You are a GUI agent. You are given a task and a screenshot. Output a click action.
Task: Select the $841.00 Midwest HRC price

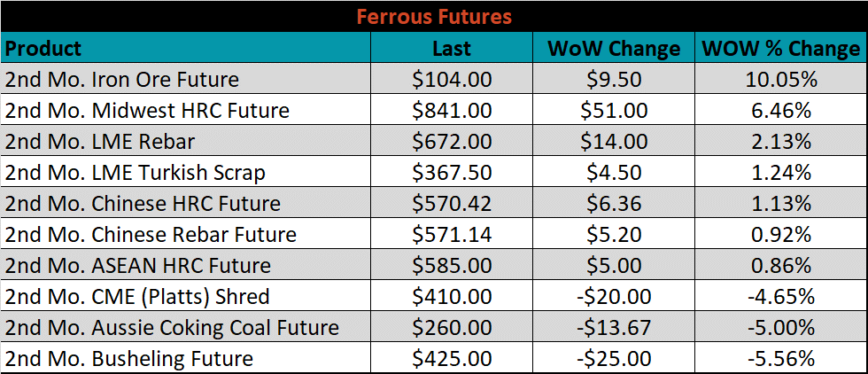coord(452,109)
